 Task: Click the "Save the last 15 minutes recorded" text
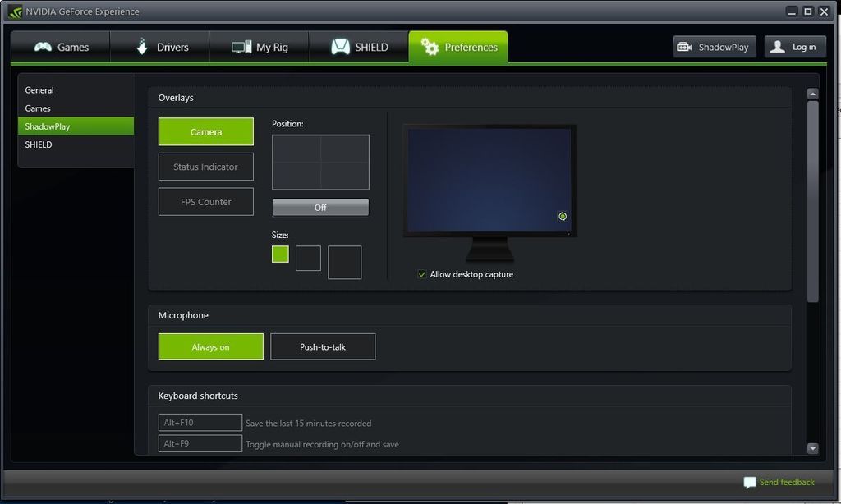tap(309, 423)
